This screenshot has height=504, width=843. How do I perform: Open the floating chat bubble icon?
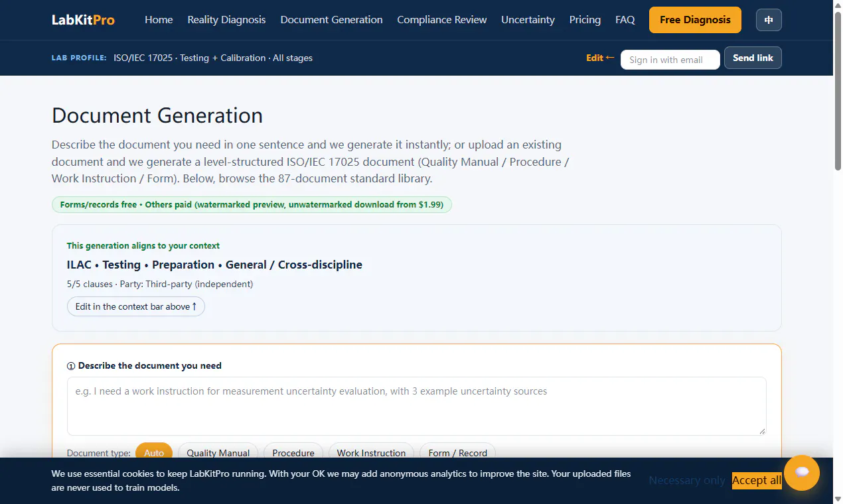point(802,473)
